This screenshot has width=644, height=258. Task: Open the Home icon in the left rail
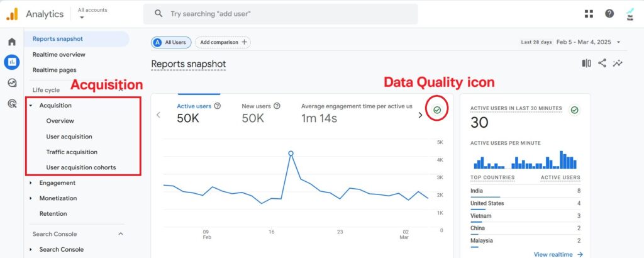click(x=12, y=42)
